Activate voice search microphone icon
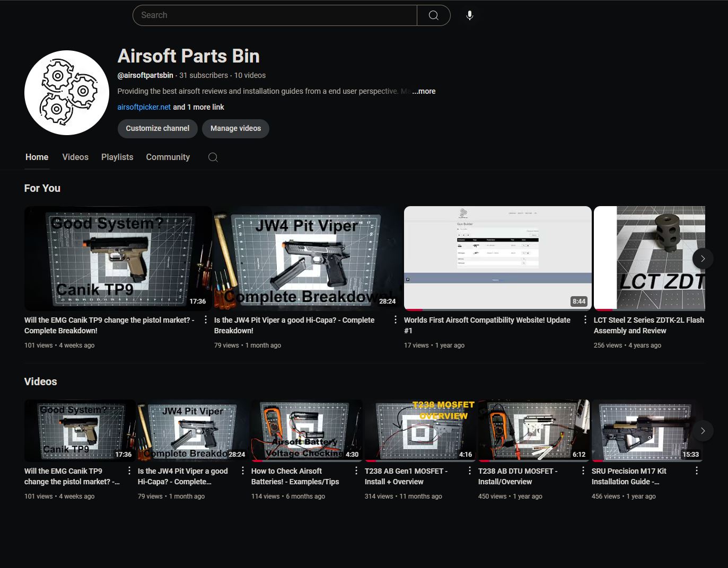 pos(469,15)
